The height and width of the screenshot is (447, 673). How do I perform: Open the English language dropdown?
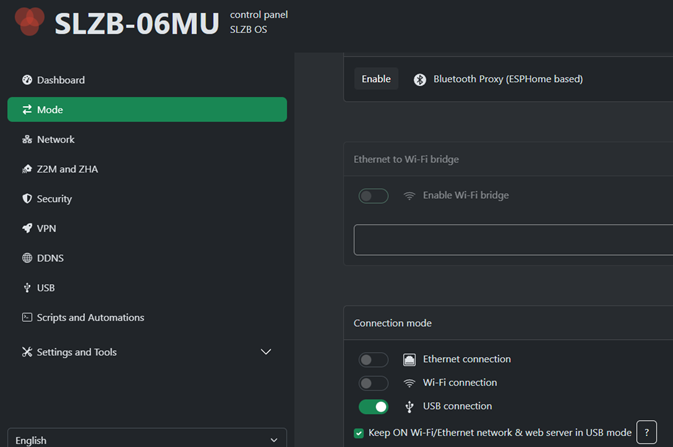[x=146, y=439]
